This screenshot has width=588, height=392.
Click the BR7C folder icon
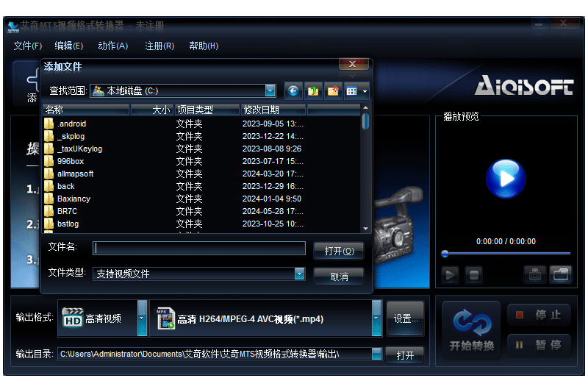[x=49, y=211]
